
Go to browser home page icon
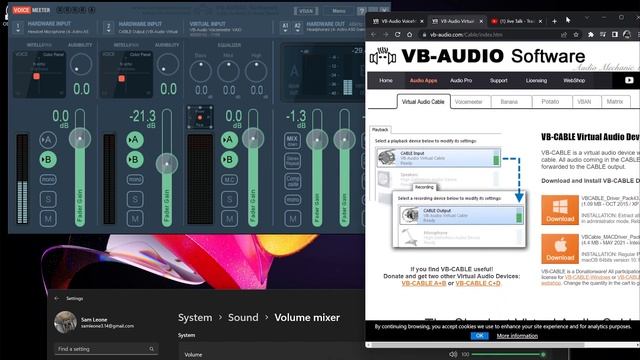[x=409, y=35]
